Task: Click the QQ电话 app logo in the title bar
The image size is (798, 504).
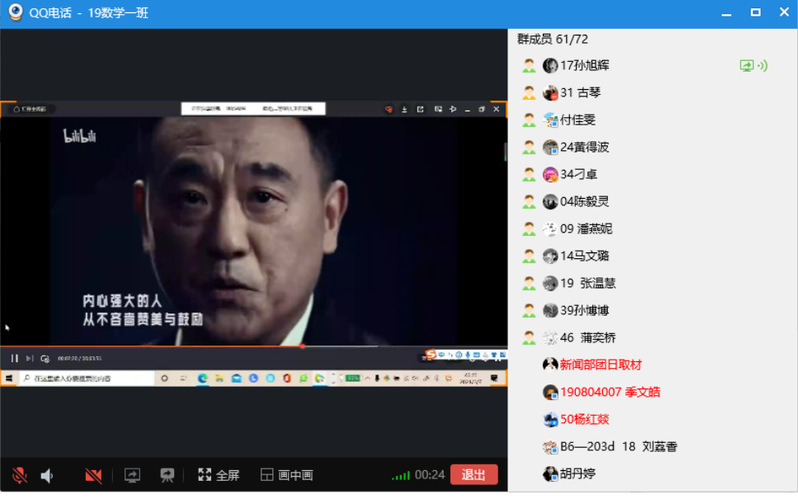Action: 15,12
